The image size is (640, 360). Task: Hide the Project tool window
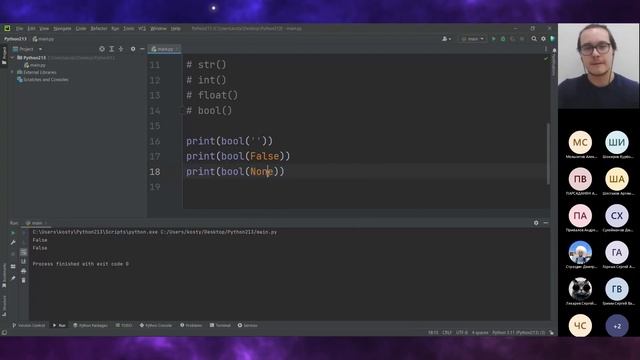(x=142, y=49)
